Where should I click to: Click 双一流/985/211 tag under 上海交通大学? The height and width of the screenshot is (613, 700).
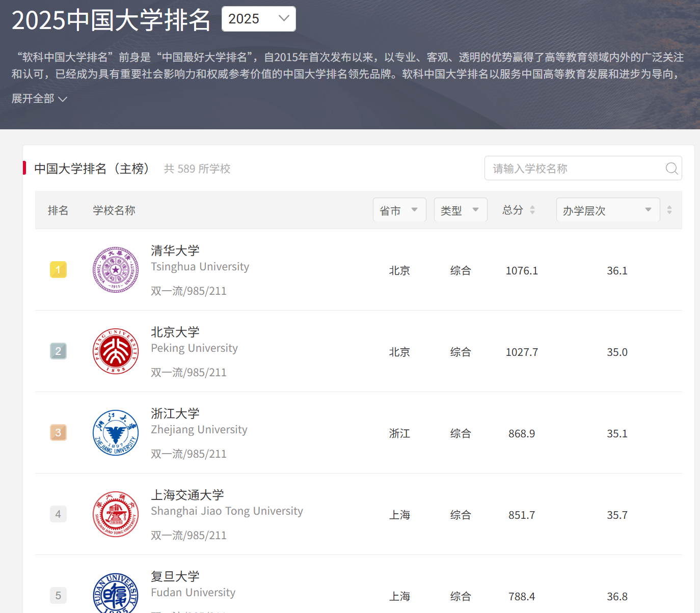189,536
